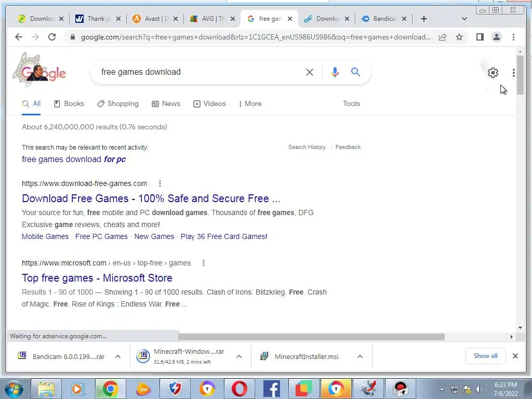The height and width of the screenshot is (399, 532).
Task: Click the Google search input field
Action: point(200,72)
